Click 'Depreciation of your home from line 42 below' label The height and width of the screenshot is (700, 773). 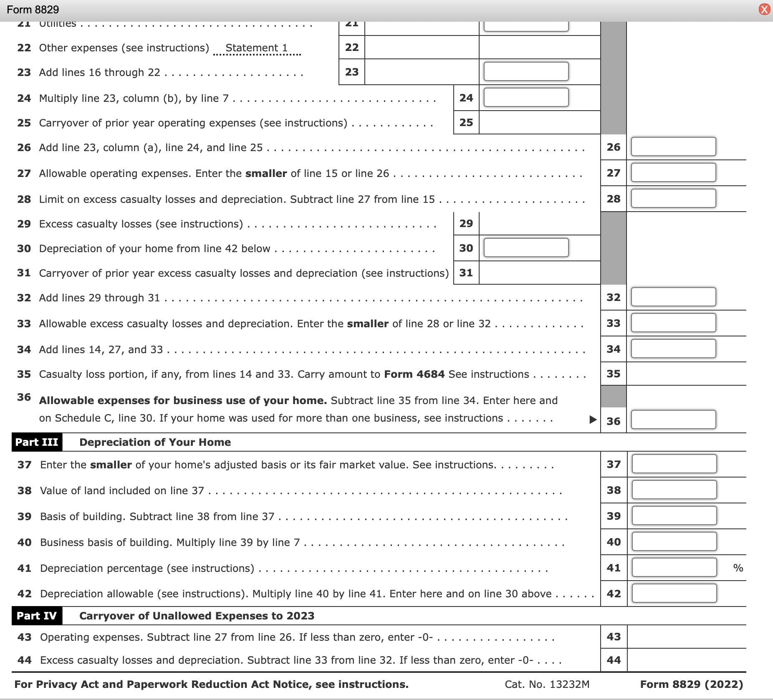pos(154,248)
